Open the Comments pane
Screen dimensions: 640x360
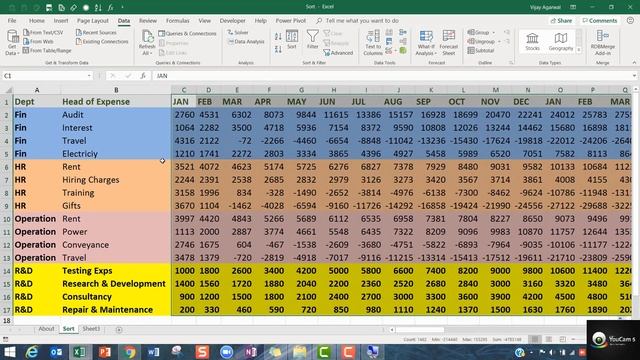pos(600,20)
